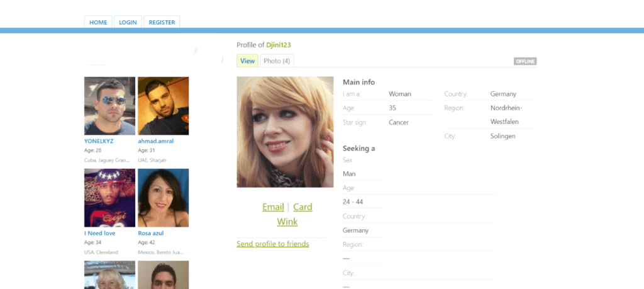Screen dimensions: 644x289
Task: Open the blonde woman thumbnail below I Need love
Action: pos(109,275)
